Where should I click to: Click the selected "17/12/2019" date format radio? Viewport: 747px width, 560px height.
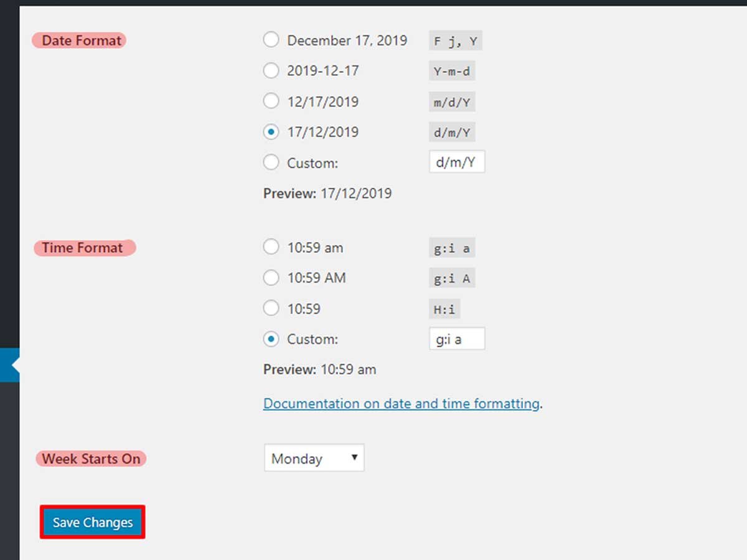click(271, 131)
